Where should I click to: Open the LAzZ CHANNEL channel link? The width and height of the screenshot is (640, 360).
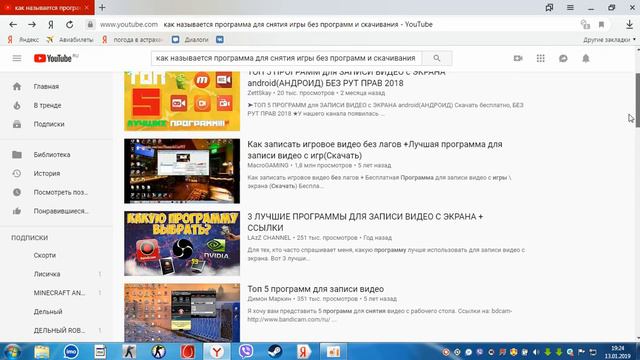pyautogui.click(x=269, y=238)
